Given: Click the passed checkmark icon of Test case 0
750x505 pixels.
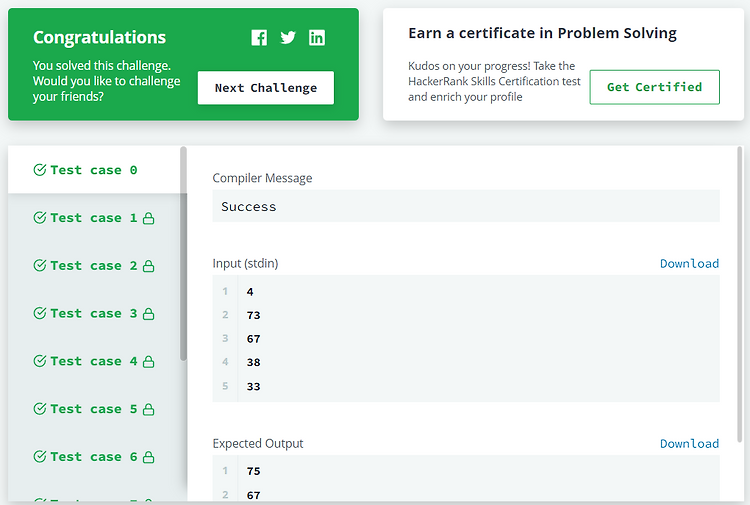Looking at the screenshot, I should [x=40, y=170].
